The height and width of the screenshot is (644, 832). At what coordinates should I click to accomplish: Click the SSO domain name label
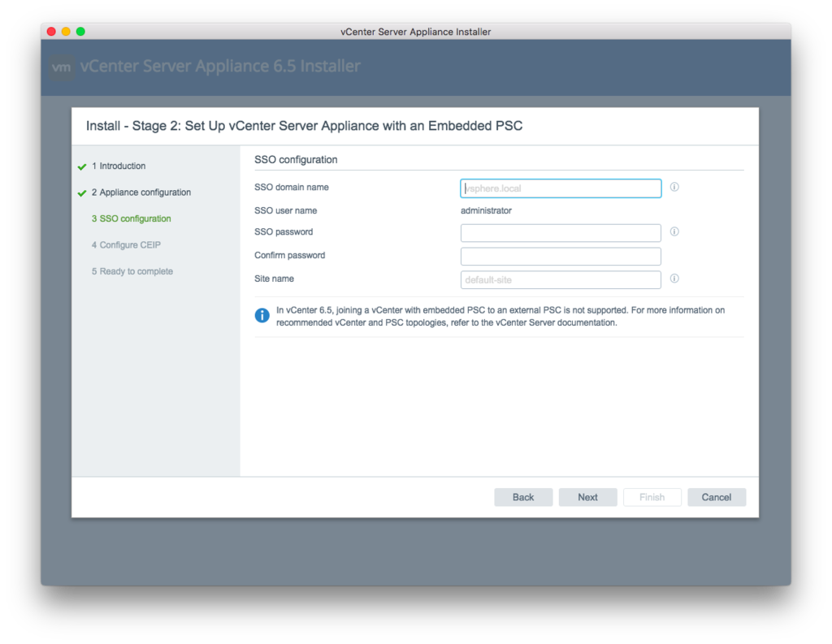(292, 188)
